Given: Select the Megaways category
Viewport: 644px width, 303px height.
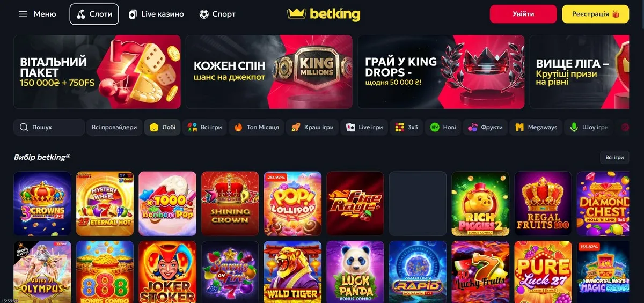Looking at the screenshot, I should pos(536,127).
